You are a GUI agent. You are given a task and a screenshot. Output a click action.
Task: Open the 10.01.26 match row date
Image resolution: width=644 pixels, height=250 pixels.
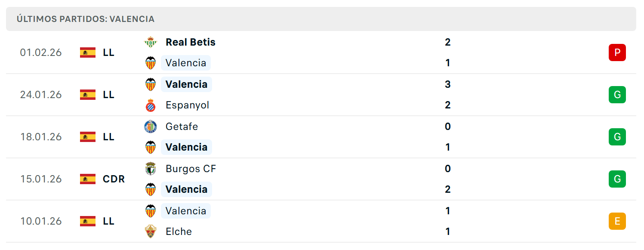click(x=41, y=221)
